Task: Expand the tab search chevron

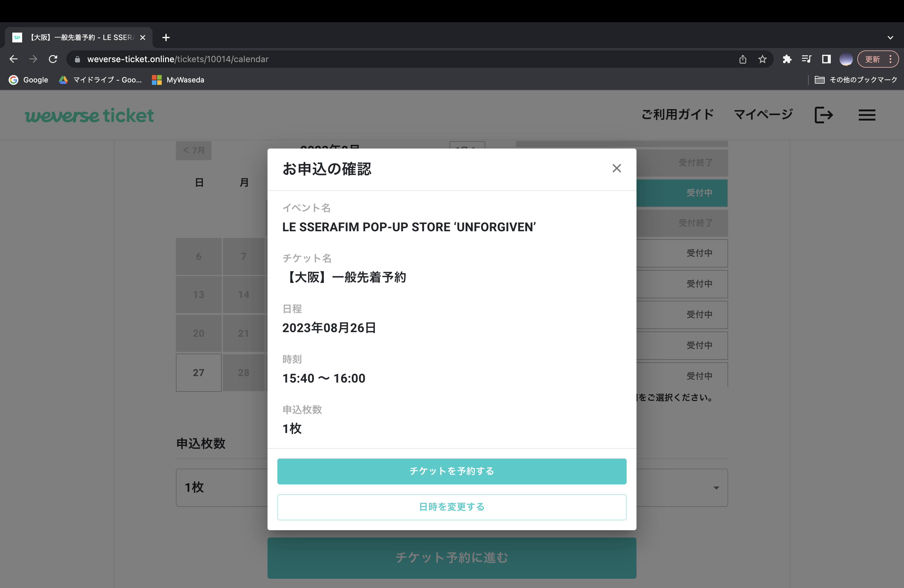Action: coord(890,38)
